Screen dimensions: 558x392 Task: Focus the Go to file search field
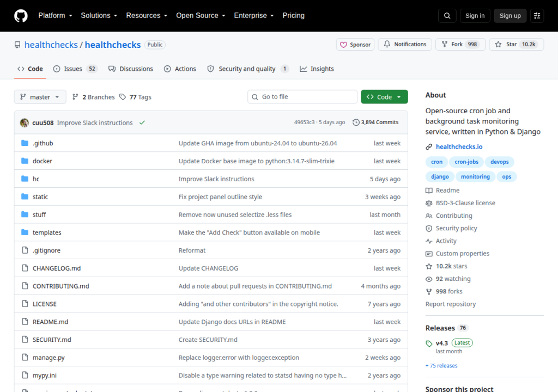point(302,97)
